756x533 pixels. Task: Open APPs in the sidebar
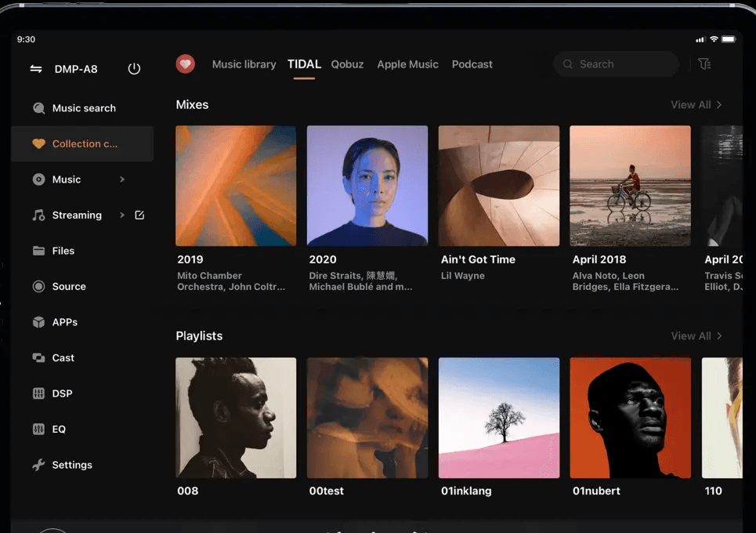(82, 322)
